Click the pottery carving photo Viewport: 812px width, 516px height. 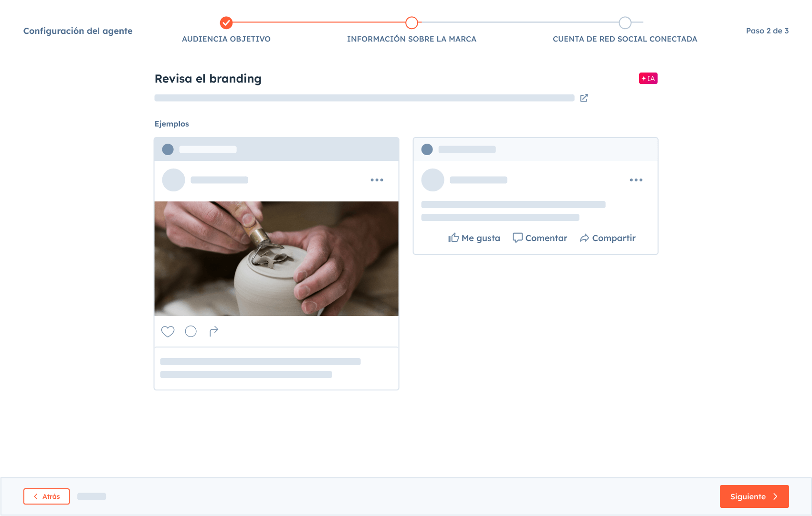coord(276,259)
